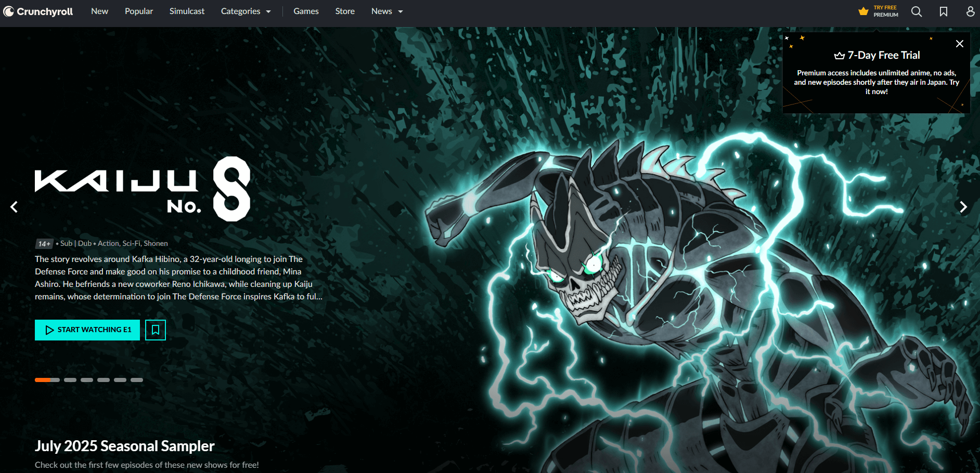
Task: Open the Simulcast section
Action: click(x=187, y=11)
